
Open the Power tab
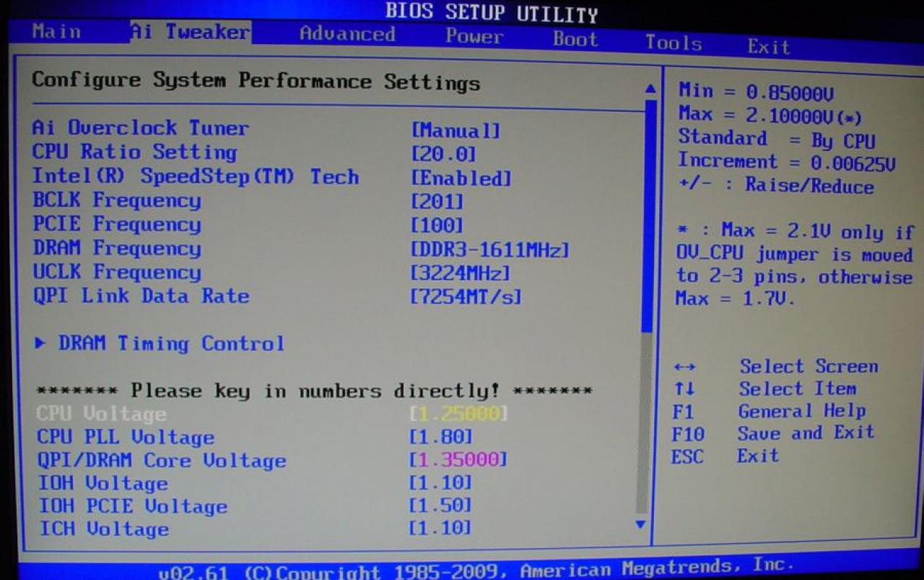474,36
